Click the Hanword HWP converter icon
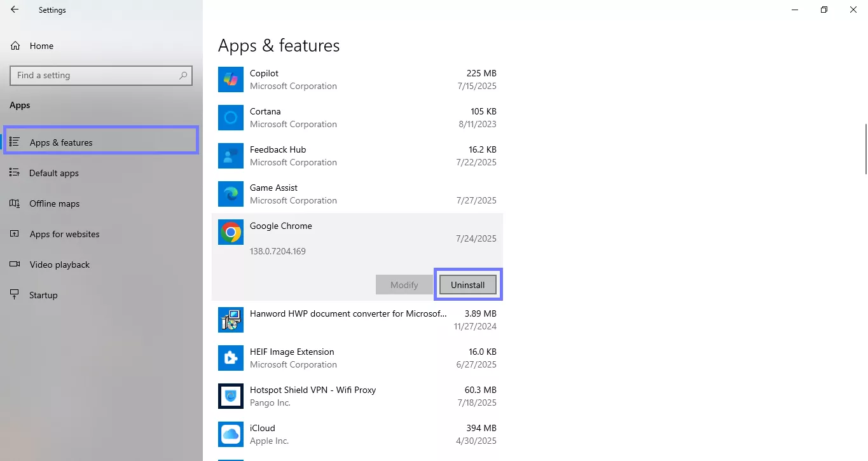This screenshot has height=461, width=868. (x=230, y=320)
